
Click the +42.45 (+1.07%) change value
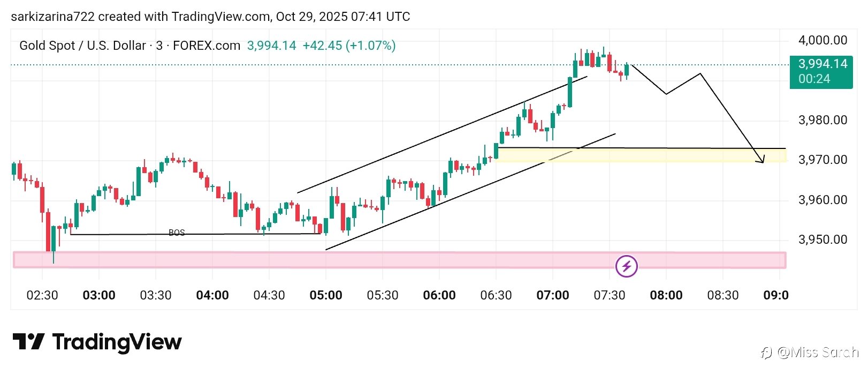click(349, 46)
